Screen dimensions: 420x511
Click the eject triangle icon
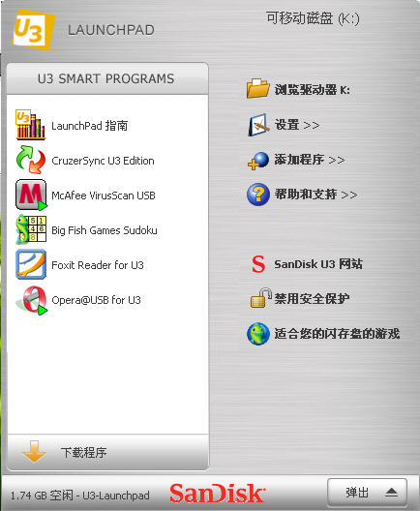coord(391,492)
